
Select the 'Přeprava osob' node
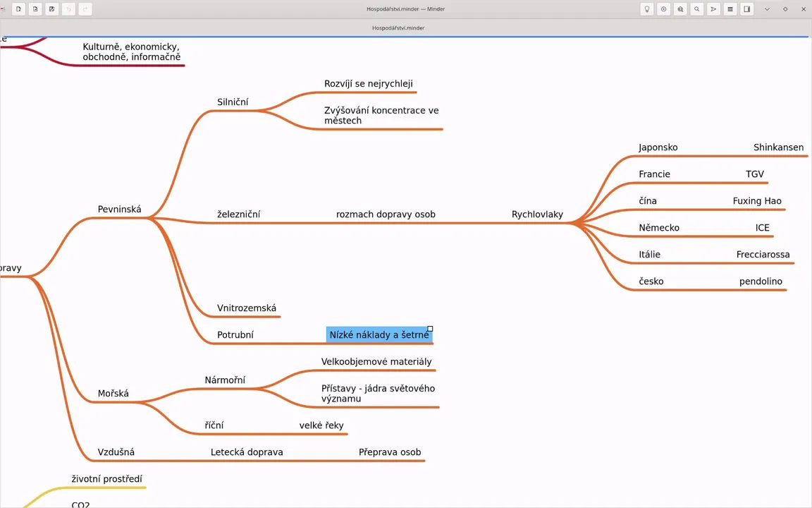[390, 452]
